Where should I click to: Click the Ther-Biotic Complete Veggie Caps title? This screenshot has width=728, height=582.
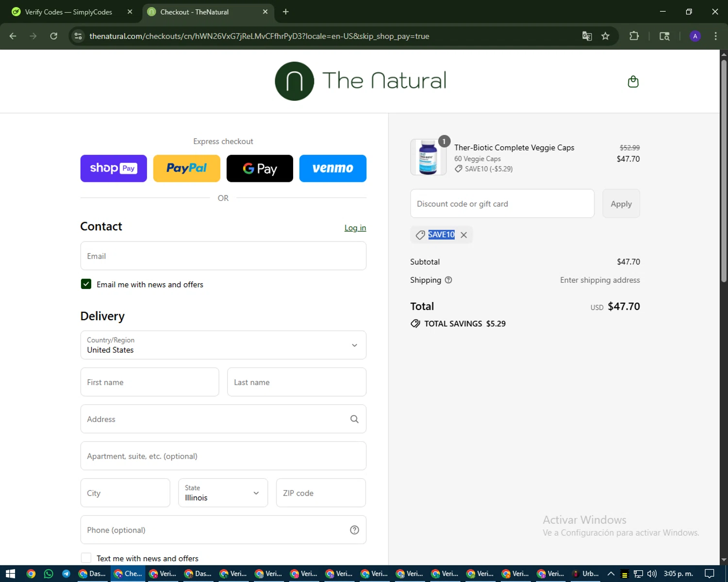coord(514,147)
